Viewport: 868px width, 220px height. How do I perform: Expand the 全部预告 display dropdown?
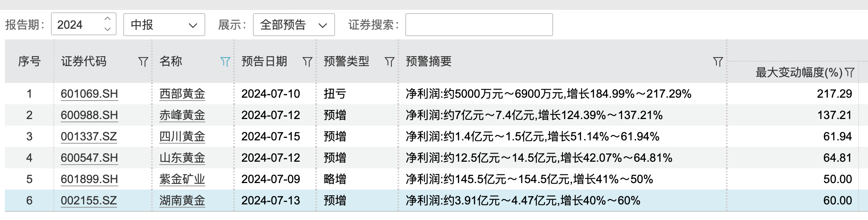click(294, 25)
